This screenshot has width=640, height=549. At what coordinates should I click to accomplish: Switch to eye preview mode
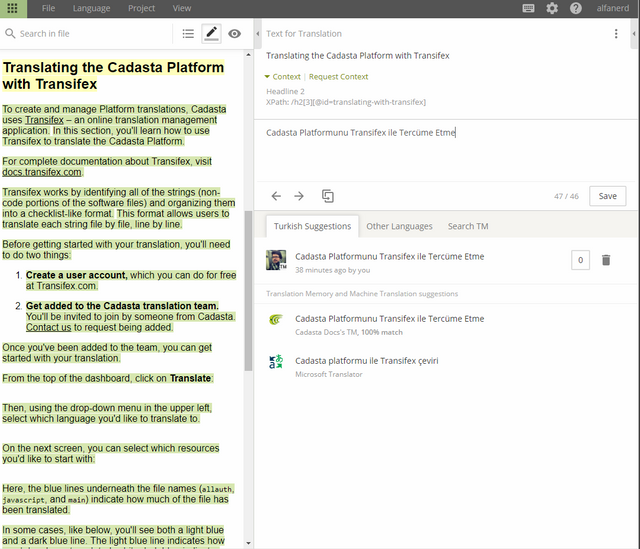point(234,33)
